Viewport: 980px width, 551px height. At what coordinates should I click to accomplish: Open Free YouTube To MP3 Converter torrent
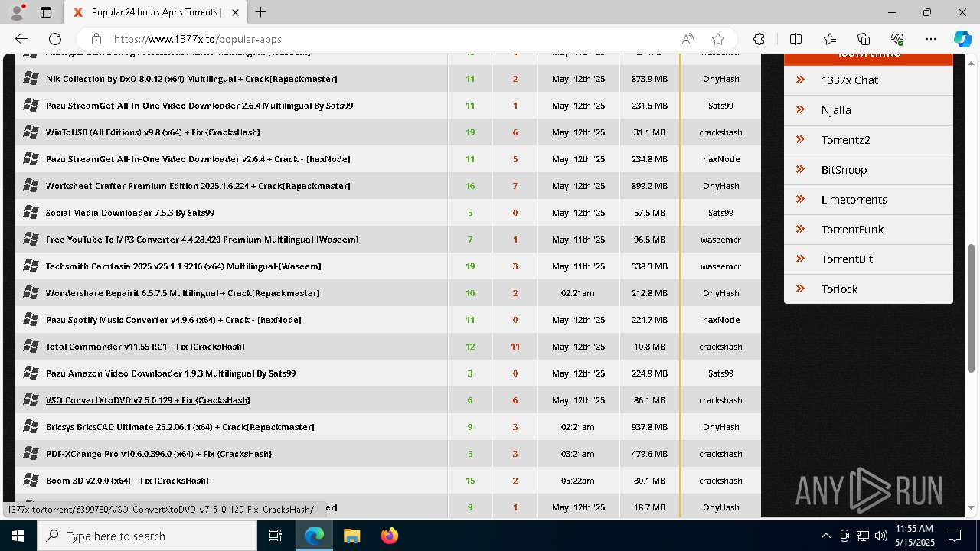(x=202, y=240)
